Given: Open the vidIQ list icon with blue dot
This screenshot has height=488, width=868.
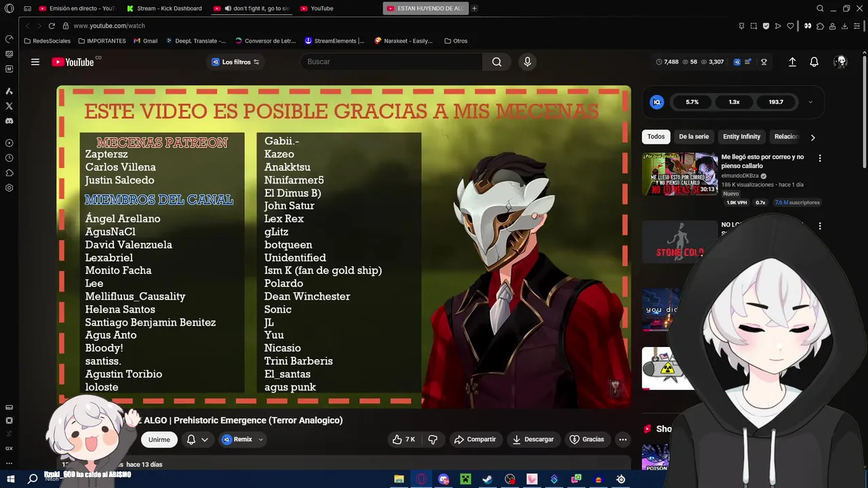Looking at the screenshot, I should [748, 62].
